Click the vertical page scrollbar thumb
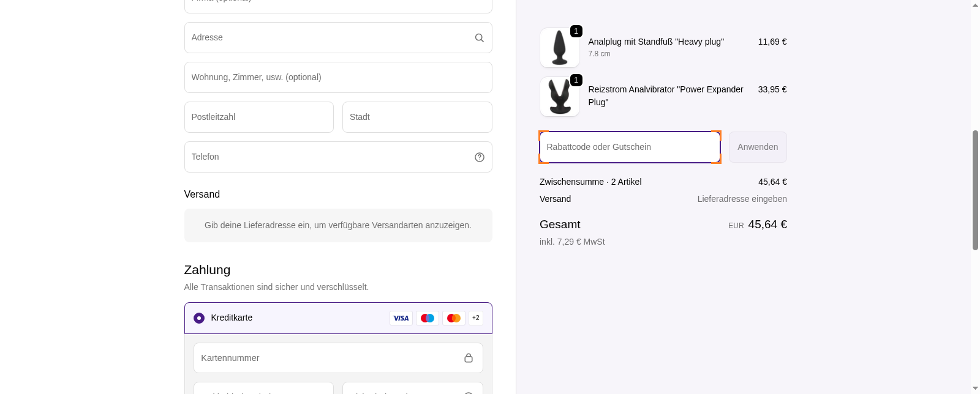The image size is (980, 394). coord(975,190)
